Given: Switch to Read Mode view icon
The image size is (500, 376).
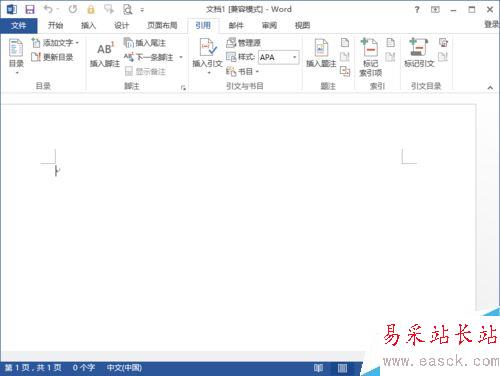Looking at the screenshot, I should [x=318, y=368].
